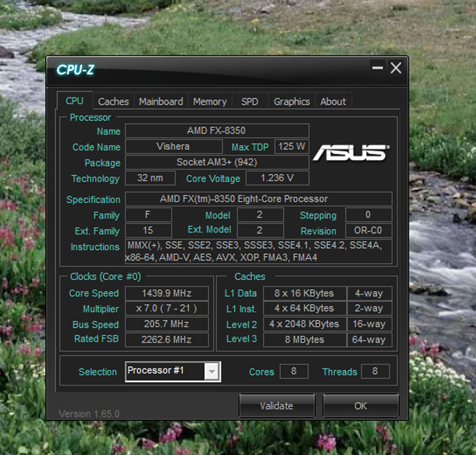The image size is (476, 455).
Task: Click the Cores count value
Action: pos(294,371)
